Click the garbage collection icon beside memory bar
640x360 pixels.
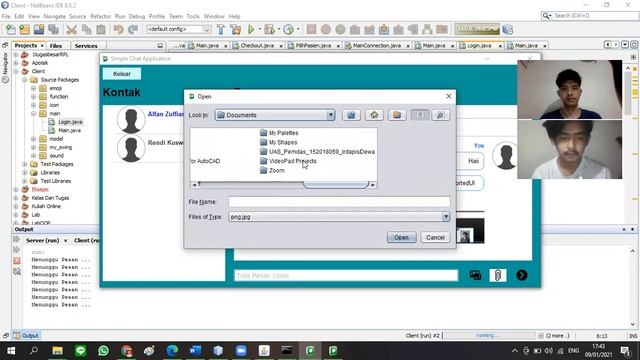[x=507, y=29]
